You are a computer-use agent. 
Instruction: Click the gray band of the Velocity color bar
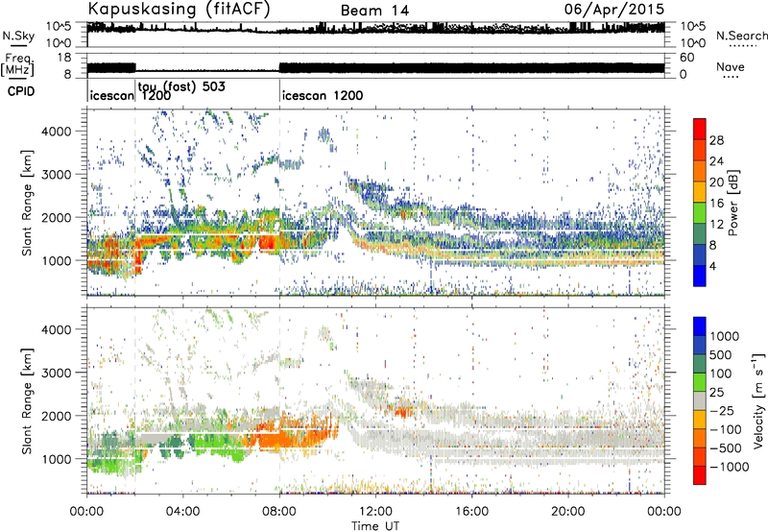700,401
